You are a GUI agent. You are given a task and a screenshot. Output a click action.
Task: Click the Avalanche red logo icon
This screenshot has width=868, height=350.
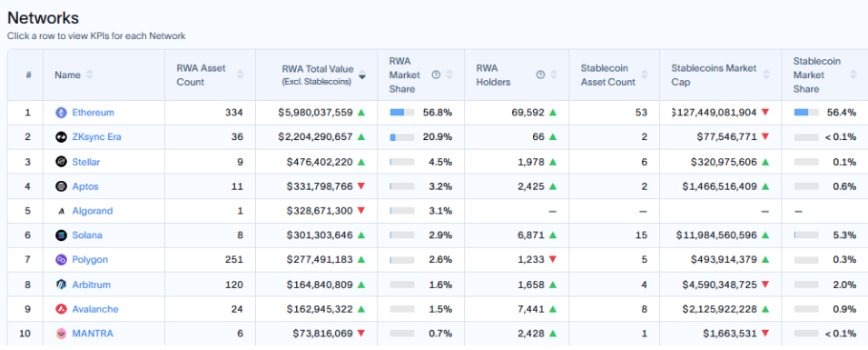coord(61,309)
